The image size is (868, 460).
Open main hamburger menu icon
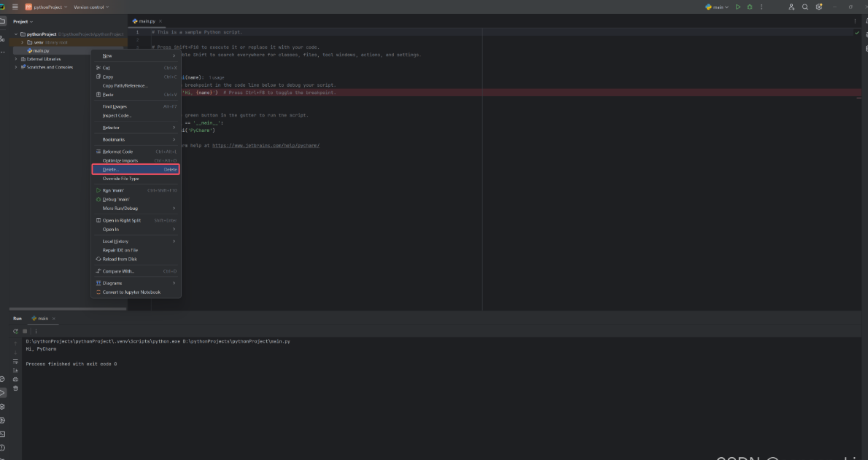click(x=15, y=7)
